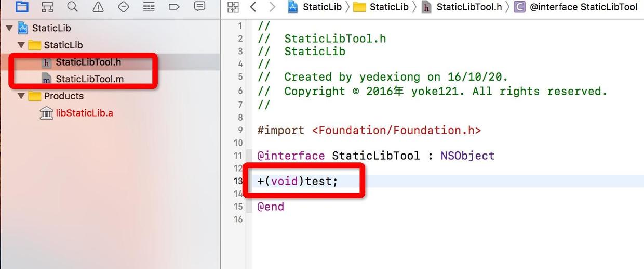Select the libStaticLib.a product
This screenshot has width=644, height=269.
coord(84,113)
